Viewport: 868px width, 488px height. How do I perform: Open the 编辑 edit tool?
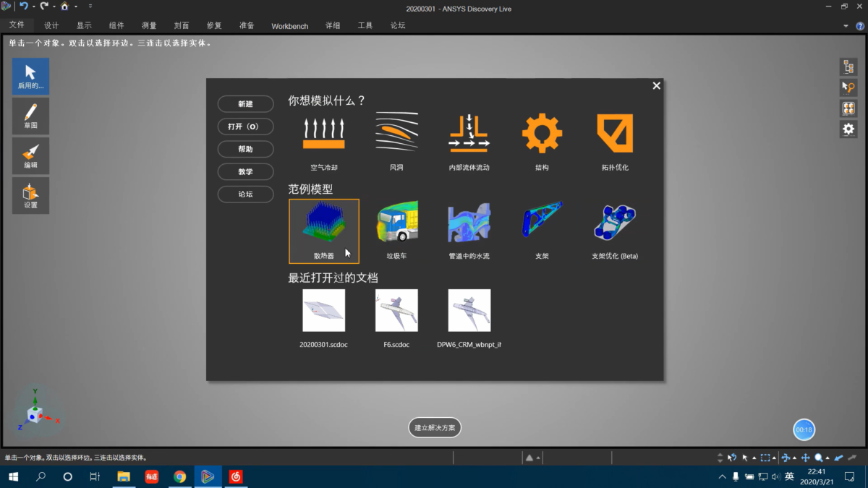click(30, 155)
